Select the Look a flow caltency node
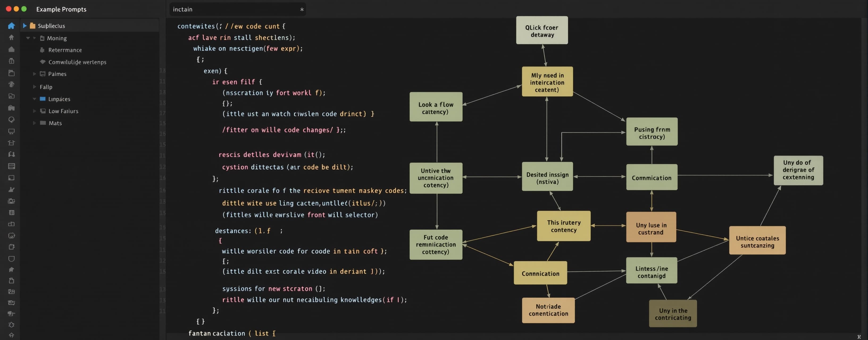 436,107
